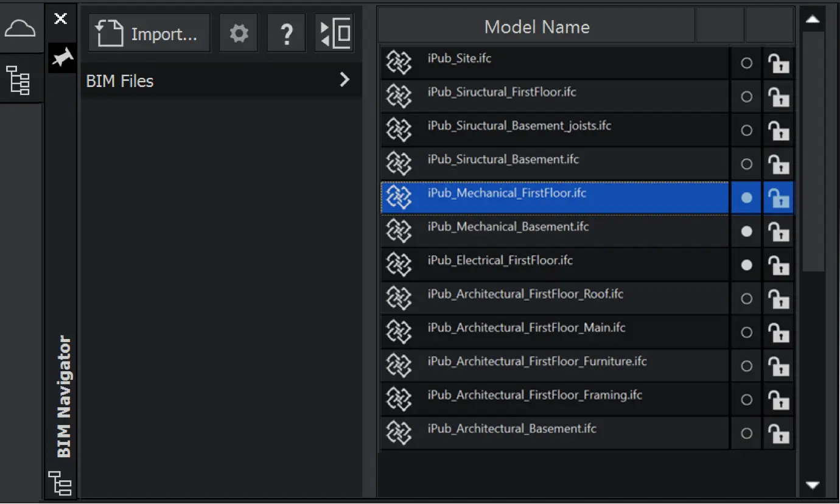Click model icon of iPub_Sıructural_Basement_joists.ifc

click(x=399, y=130)
